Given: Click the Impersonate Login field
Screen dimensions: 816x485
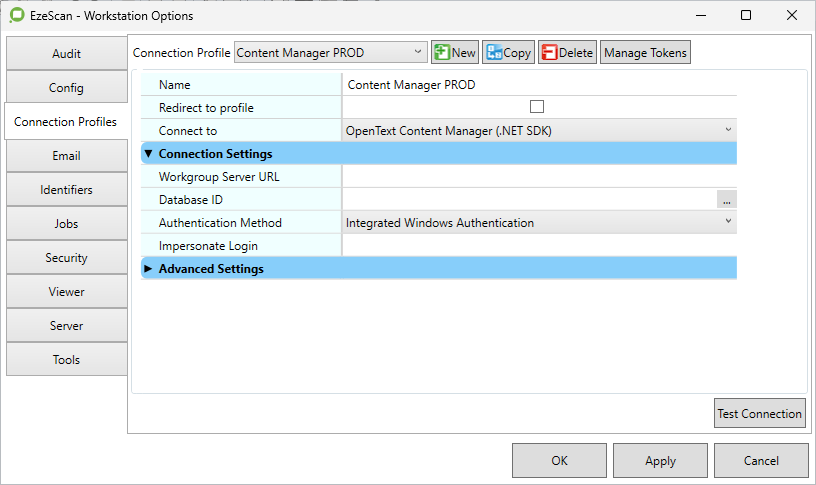Looking at the screenshot, I should [x=539, y=246].
